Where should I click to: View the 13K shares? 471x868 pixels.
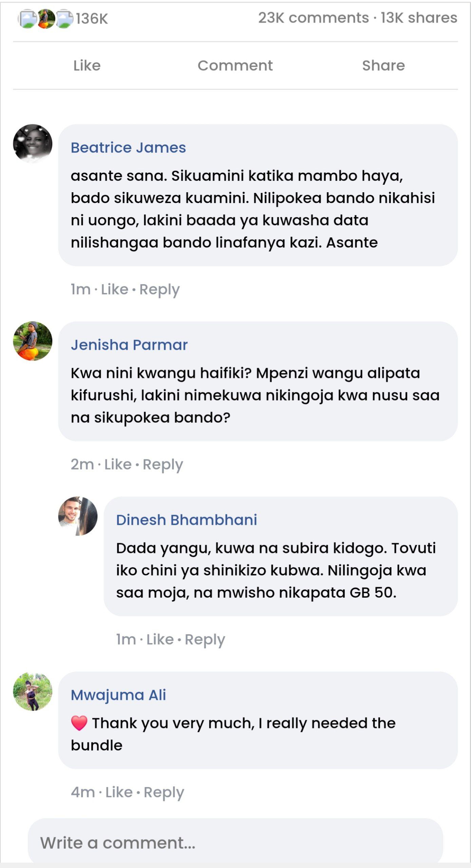tap(419, 18)
